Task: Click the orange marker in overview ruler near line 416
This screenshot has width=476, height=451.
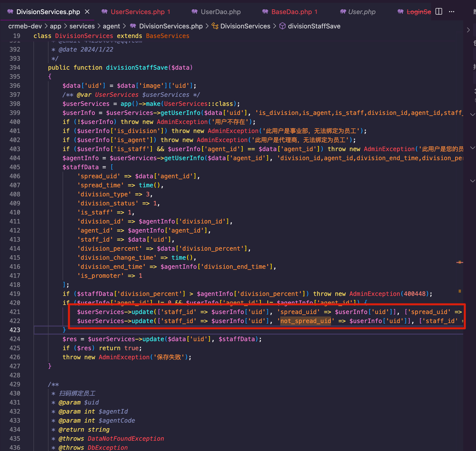Action: click(x=460, y=262)
